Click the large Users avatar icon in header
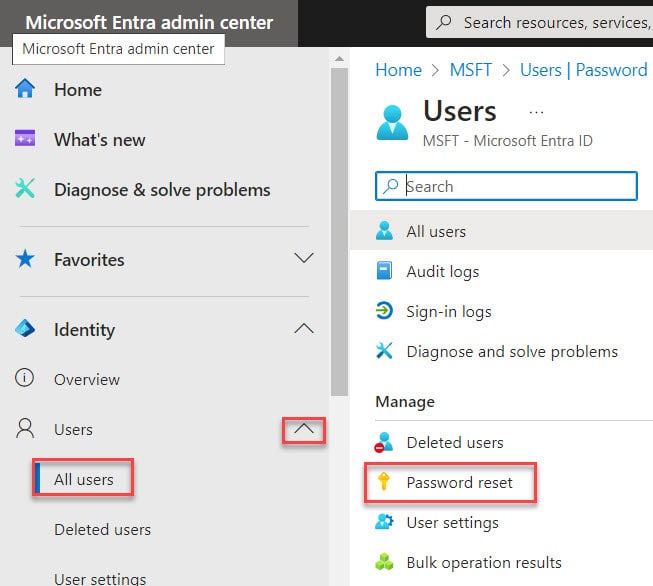 [392, 123]
